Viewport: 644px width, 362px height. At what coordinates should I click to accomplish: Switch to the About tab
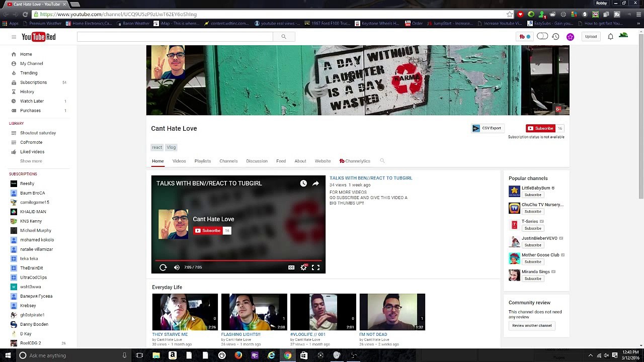point(300,161)
